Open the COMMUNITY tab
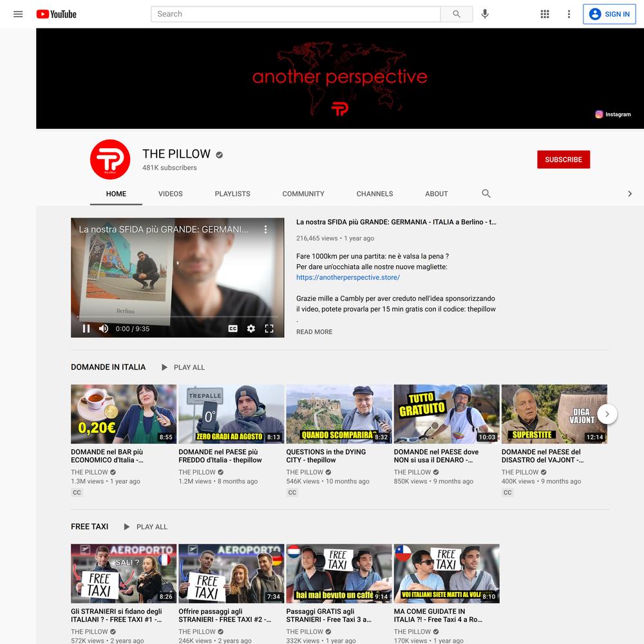644x644 pixels. [x=303, y=194]
